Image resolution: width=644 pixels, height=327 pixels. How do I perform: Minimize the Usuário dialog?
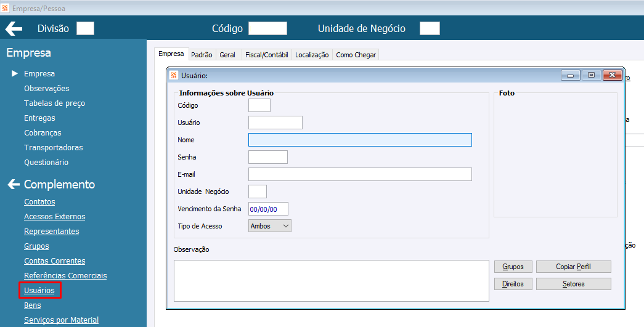tap(571, 75)
